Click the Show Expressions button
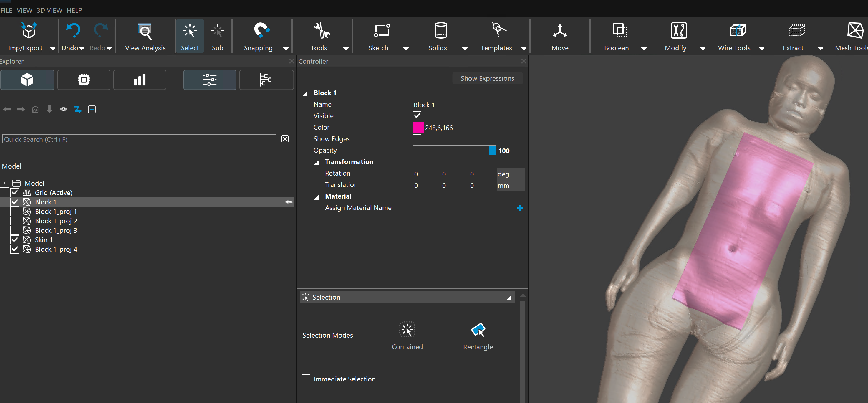 click(x=487, y=79)
